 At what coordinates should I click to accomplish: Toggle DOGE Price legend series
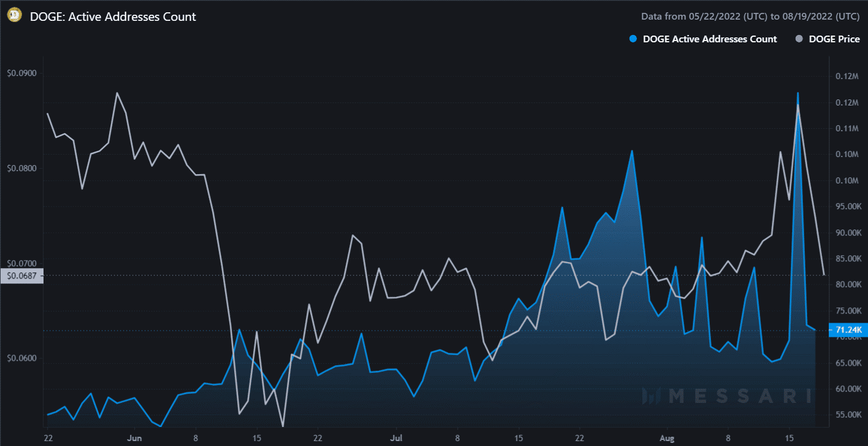coord(828,39)
